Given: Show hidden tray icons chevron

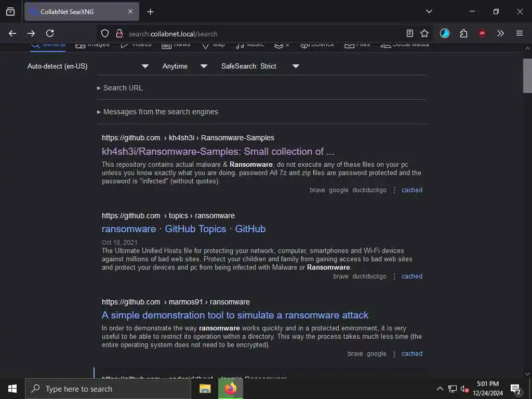Looking at the screenshot, I should point(440,389).
